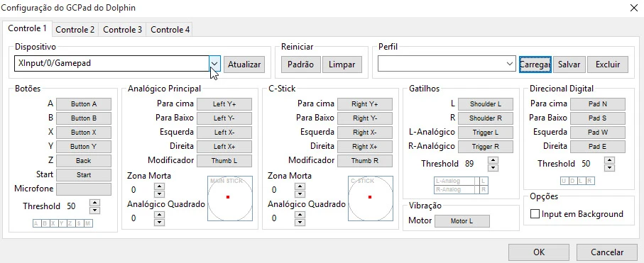Image resolution: width=644 pixels, height=263 pixels.
Task: Switch to the Controle 3 tab
Action: click(122, 30)
